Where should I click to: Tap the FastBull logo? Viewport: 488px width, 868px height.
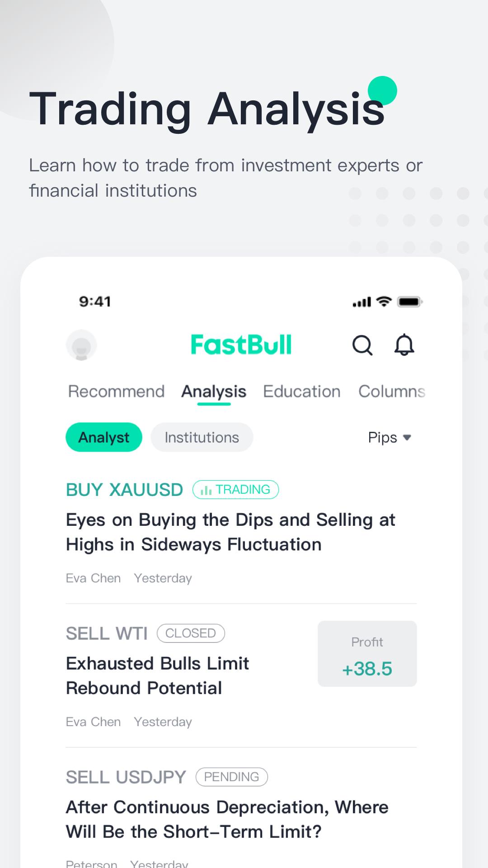(x=241, y=345)
